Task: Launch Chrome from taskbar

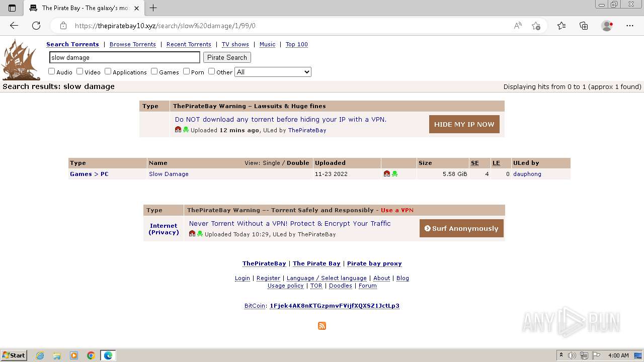Action: [91, 355]
